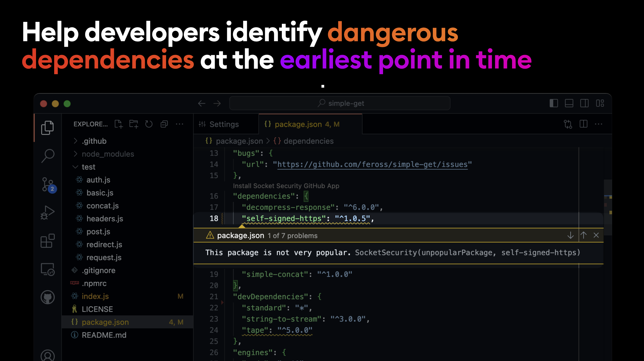Expand the node_modules folder

point(128,154)
